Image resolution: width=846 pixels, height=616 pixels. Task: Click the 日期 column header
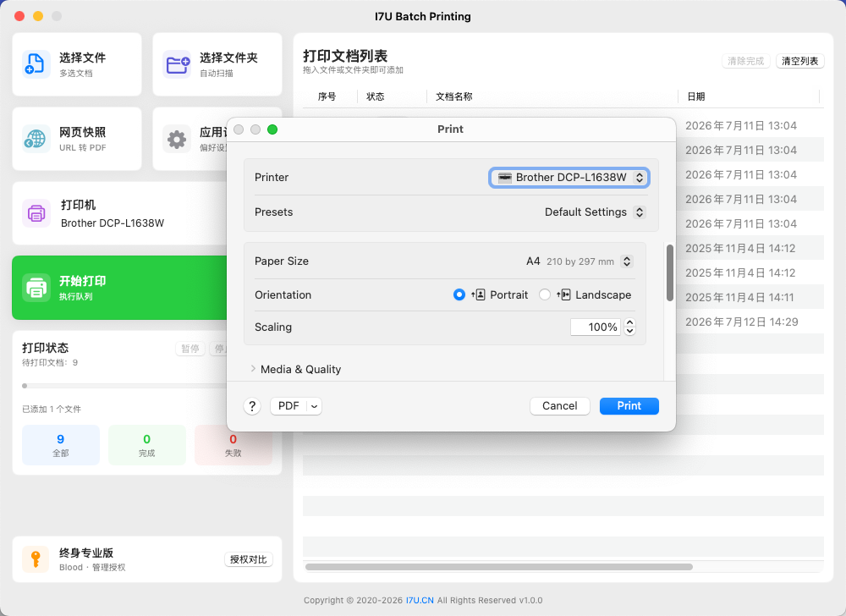(696, 96)
